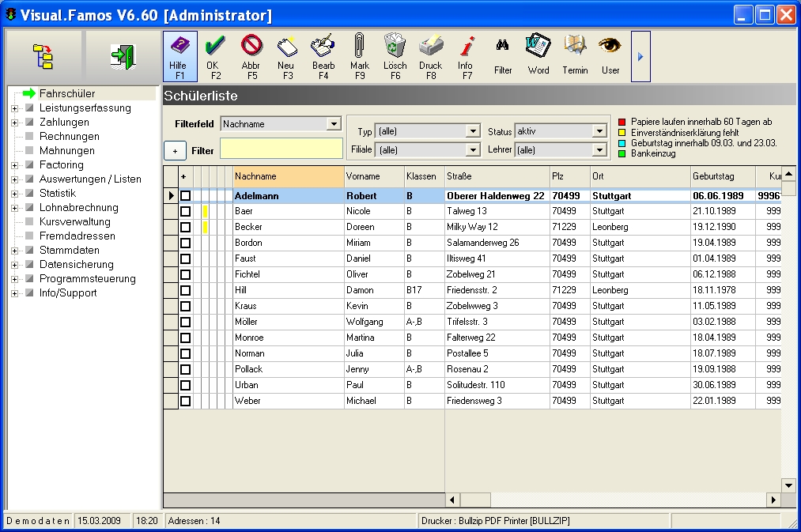Viewport: 801px width, 532px height.
Task: Check the box next to Faust
Action: [x=186, y=258]
